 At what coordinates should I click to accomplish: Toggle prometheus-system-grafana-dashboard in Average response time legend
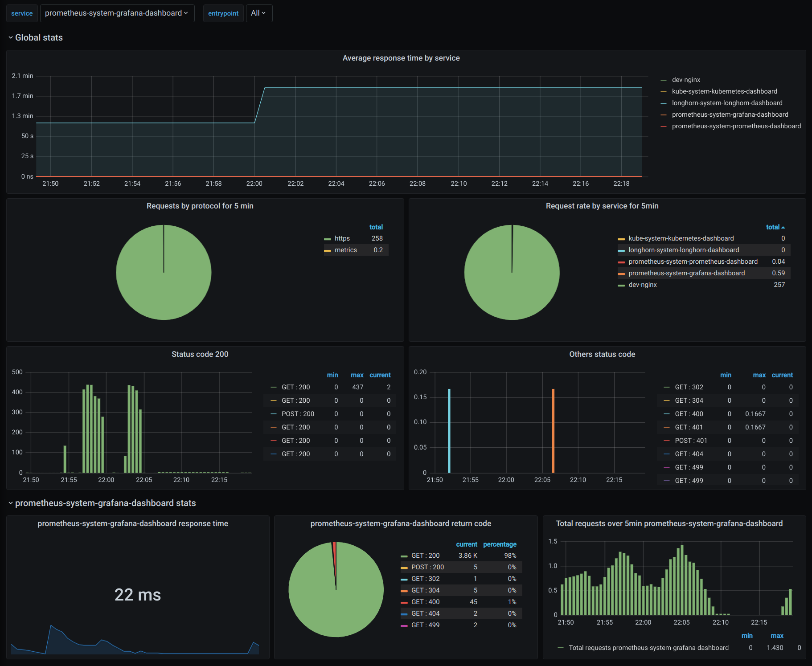click(x=730, y=115)
